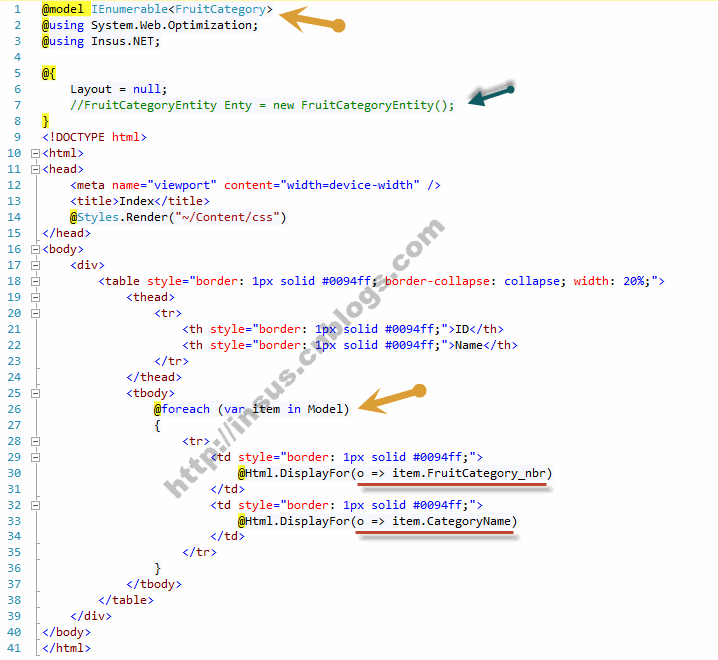This screenshot has height=660, width=718.
Task: Click the @model keyword on line 1
Action: (x=63, y=9)
